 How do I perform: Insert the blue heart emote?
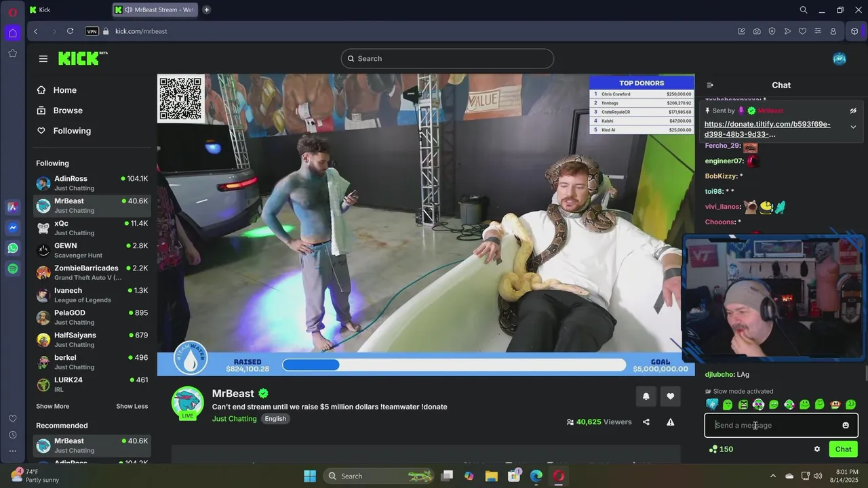(712, 405)
